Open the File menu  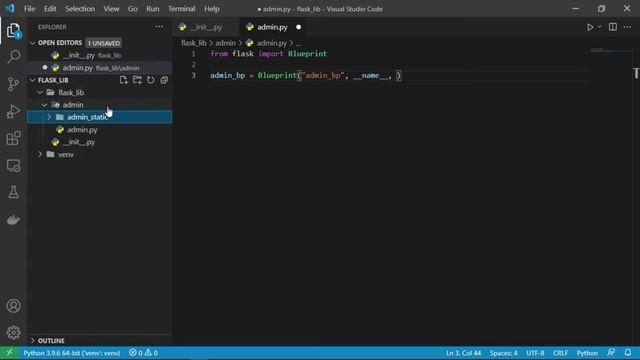[29, 9]
